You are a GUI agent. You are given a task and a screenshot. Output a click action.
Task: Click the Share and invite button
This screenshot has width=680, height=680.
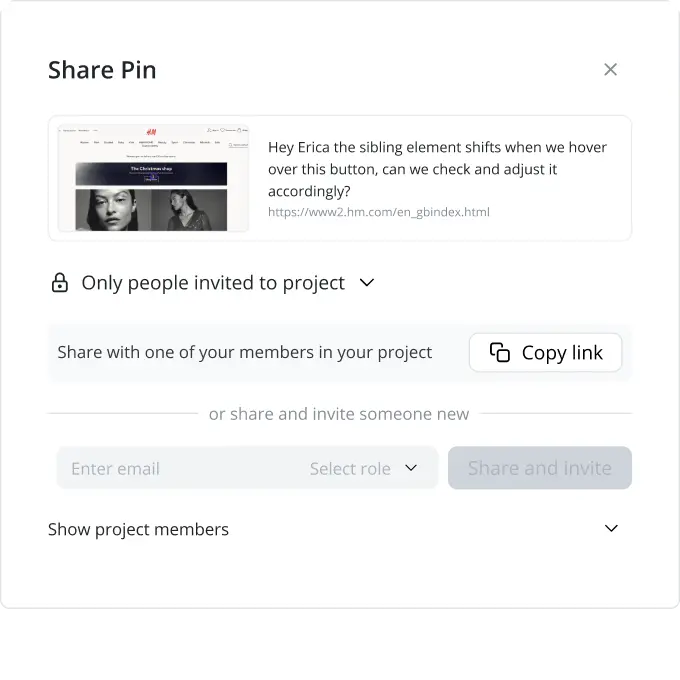click(x=539, y=468)
